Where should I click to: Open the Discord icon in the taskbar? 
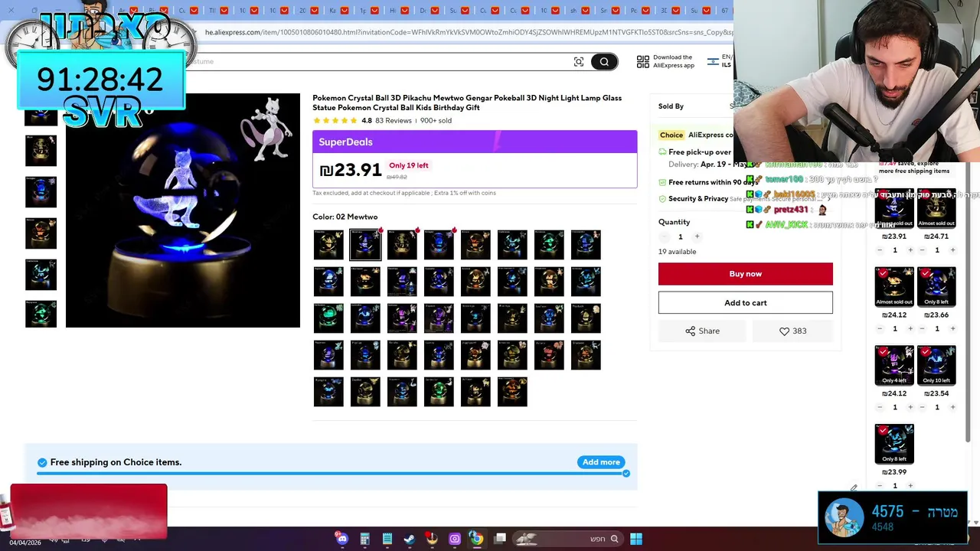(342, 539)
